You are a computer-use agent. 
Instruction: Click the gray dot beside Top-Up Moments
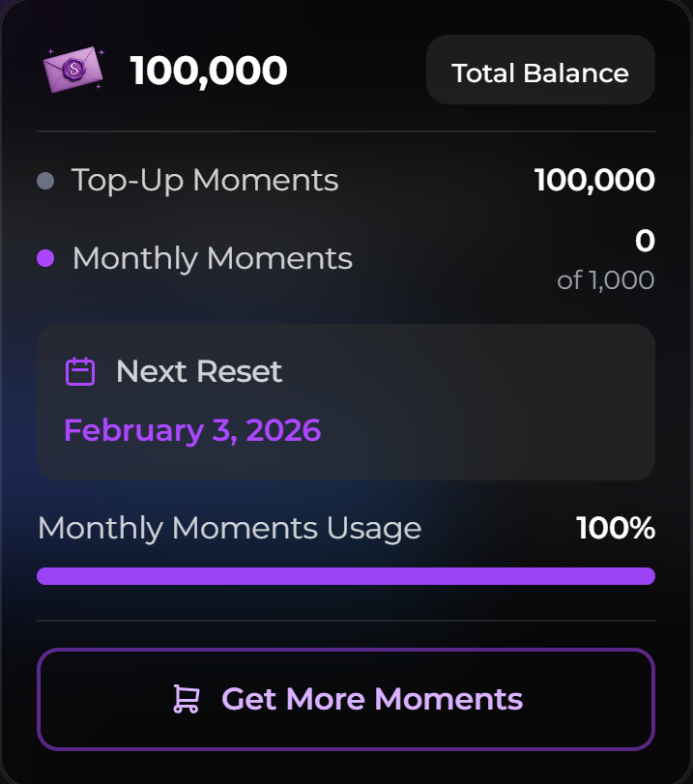tap(44, 181)
